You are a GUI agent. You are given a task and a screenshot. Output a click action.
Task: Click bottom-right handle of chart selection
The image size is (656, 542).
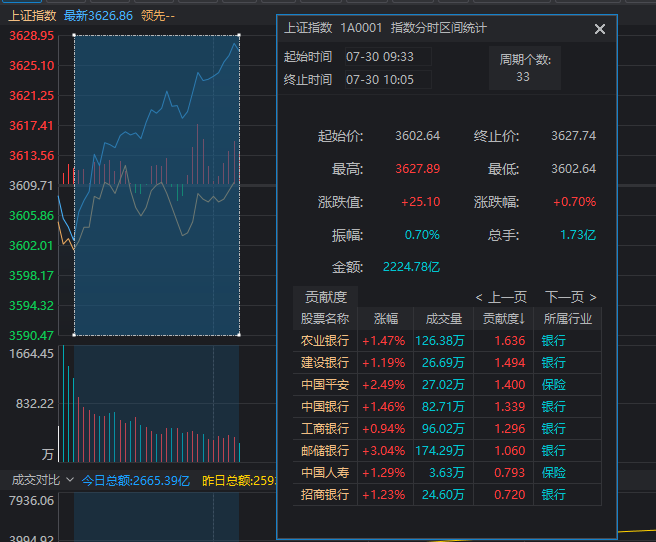pyautogui.click(x=240, y=335)
